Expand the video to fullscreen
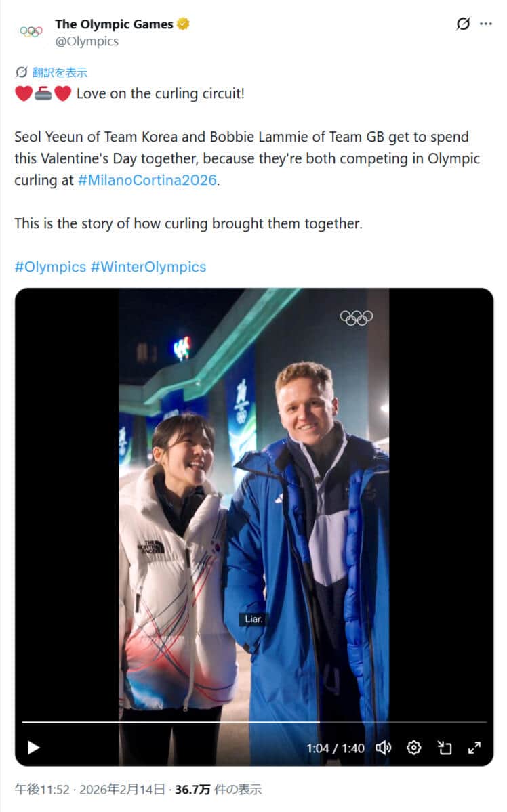This screenshot has height=812, width=507. pyautogui.click(x=474, y=748)
